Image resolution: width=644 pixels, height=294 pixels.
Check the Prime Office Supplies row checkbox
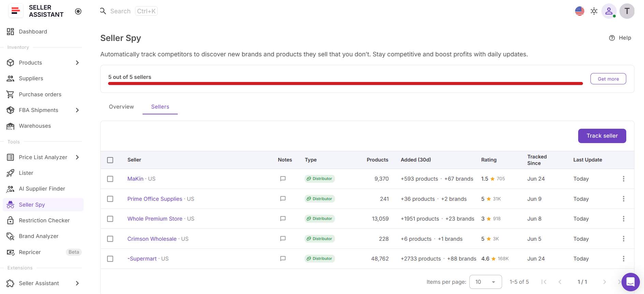(110, 199)
